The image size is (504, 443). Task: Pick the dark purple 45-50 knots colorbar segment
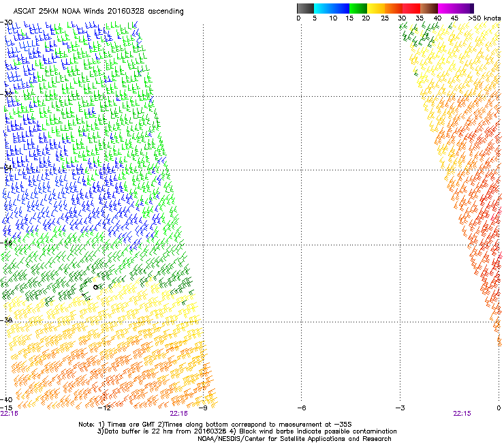coord(464,8)
